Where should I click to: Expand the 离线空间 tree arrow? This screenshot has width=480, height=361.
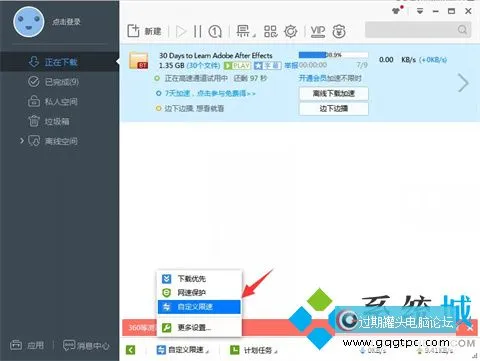pyautogui.click(x=22, y=141)
